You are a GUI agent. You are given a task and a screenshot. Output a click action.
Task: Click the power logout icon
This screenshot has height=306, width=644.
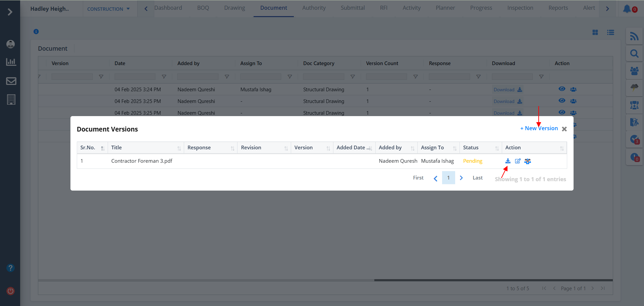(11, 291)
